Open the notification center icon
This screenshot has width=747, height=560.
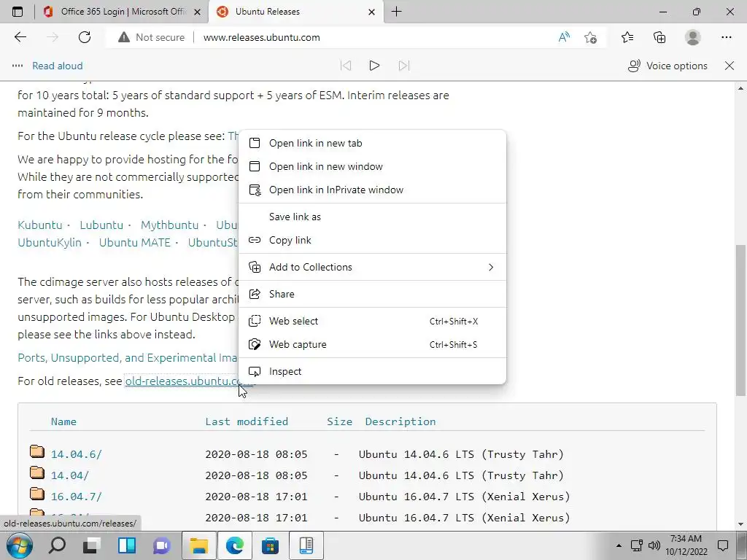[x=723, y=545]
